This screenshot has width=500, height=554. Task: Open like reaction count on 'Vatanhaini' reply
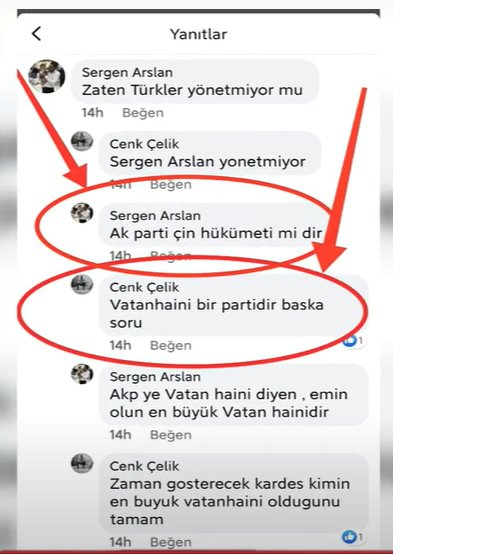(x=353, y=341)
